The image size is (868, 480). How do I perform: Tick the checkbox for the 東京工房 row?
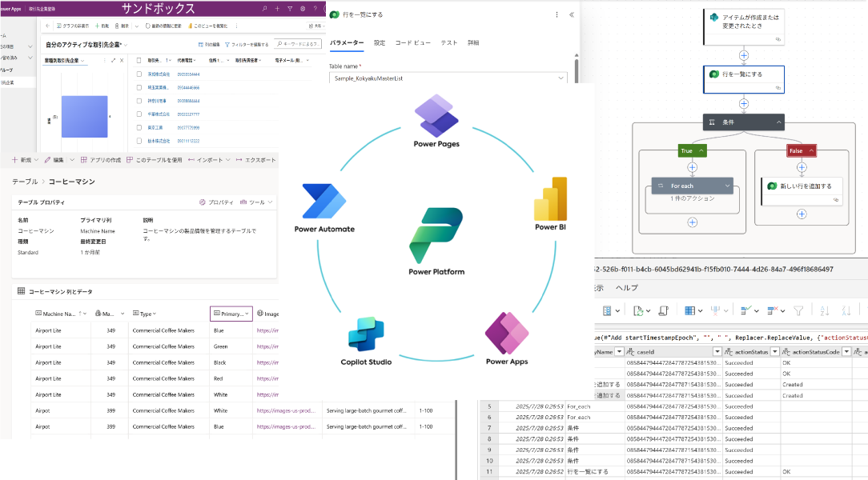[139, 128]
